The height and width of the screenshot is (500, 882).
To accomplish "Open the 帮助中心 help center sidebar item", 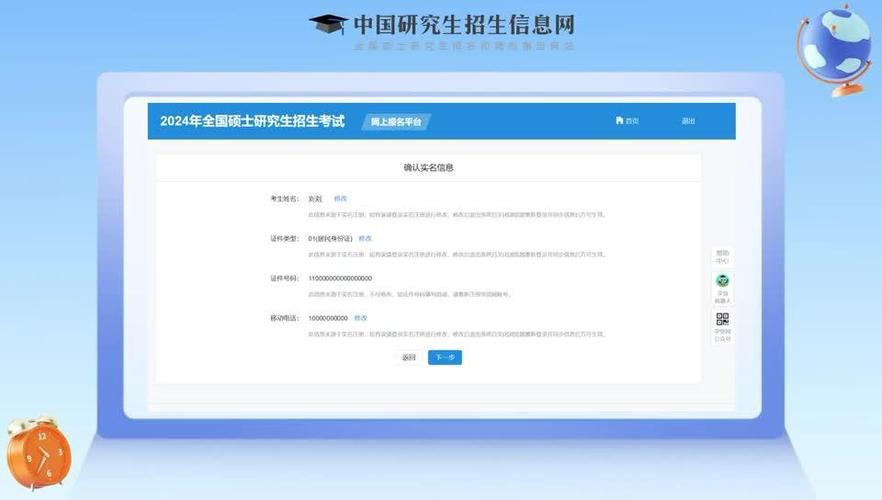I will (722, 256).
